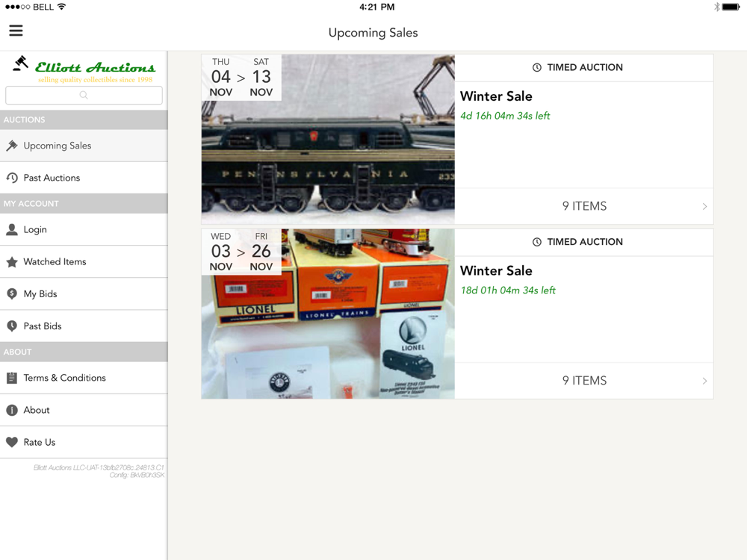Click the heart icon beside Rate Us
747x560 pixels.
[x=12, y=442]
